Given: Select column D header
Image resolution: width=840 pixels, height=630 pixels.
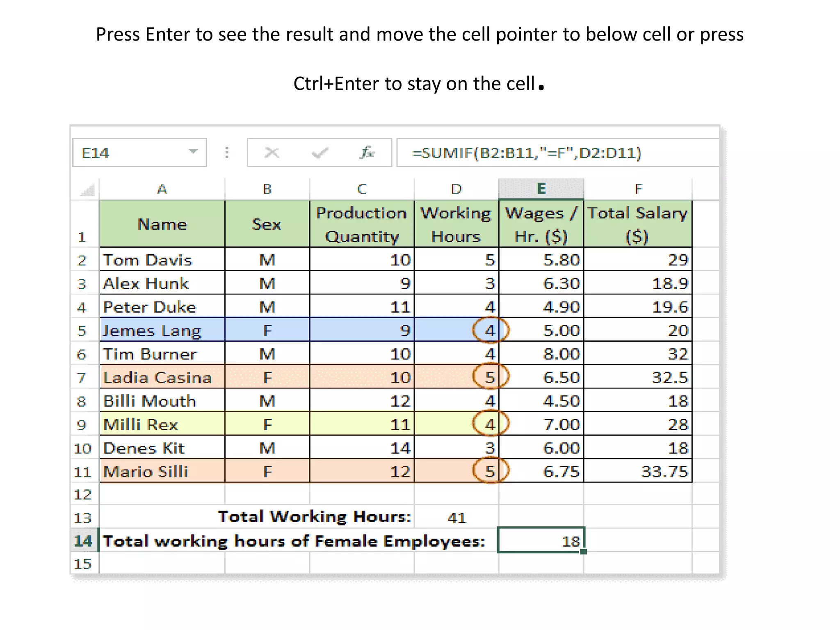Looking at the screenshot, I should tap(456, 189).
